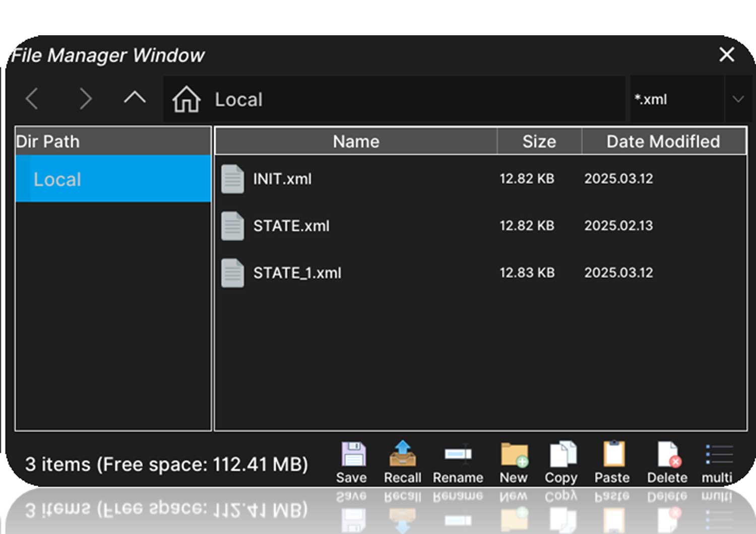Screen dimensions: 756x534
Task: Click the Paste clipboard icon
Action: pos(613,455)
